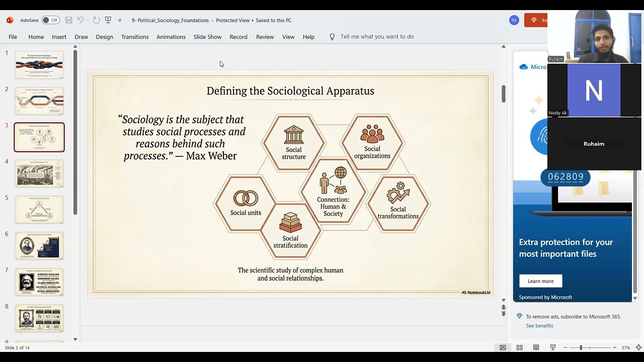The width and height of the screenshot is (644, 362).
Task: Open the Review tab
Action: click(x=265, y=37)
